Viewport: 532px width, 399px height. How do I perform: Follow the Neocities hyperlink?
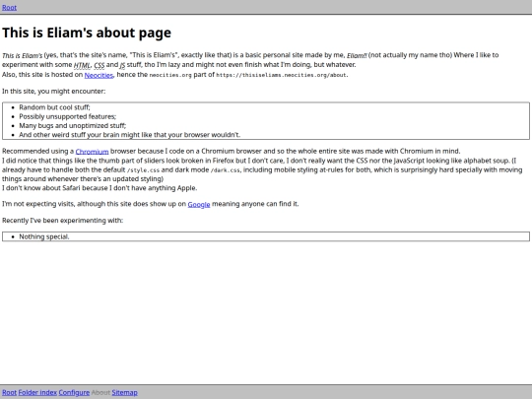click(99, 75)
